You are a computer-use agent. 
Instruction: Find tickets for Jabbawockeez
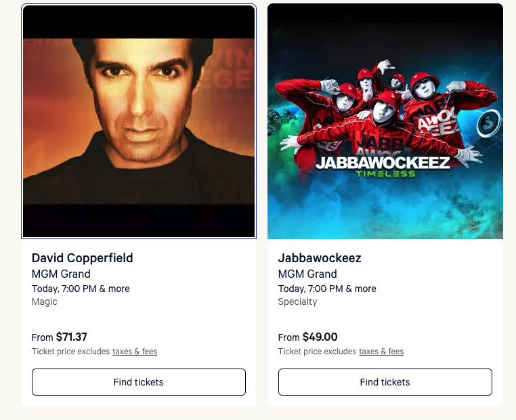point(385,382)
